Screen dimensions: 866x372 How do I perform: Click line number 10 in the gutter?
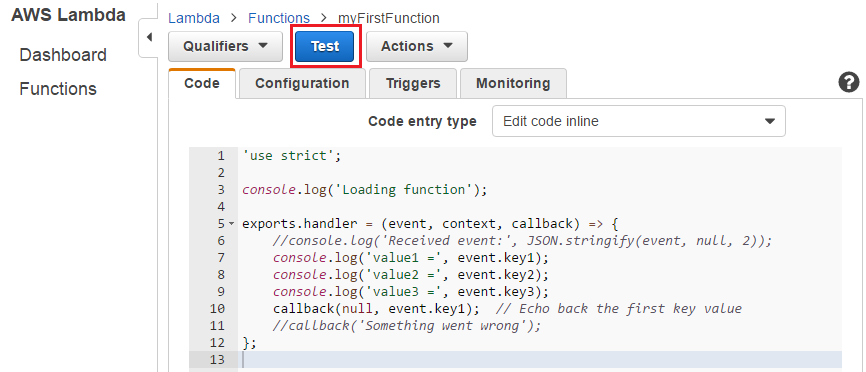[x=218, y=309]
